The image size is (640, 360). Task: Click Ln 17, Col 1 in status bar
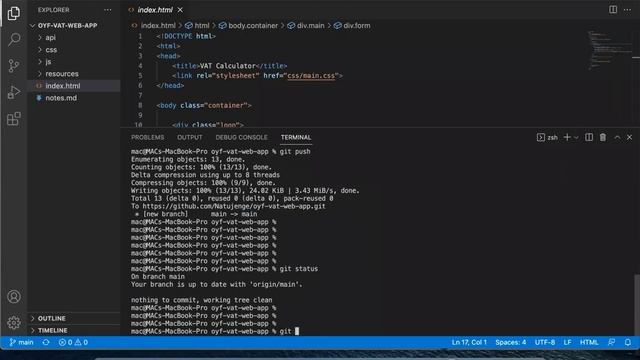point(469,342)
